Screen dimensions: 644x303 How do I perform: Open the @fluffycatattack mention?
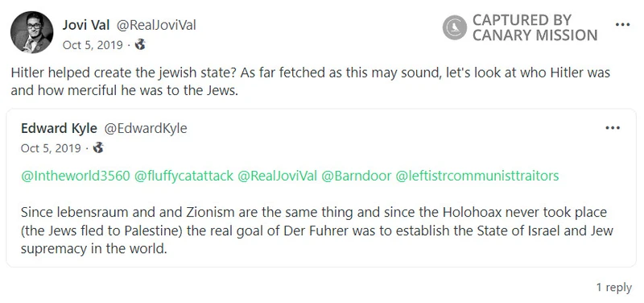[184, 176]
